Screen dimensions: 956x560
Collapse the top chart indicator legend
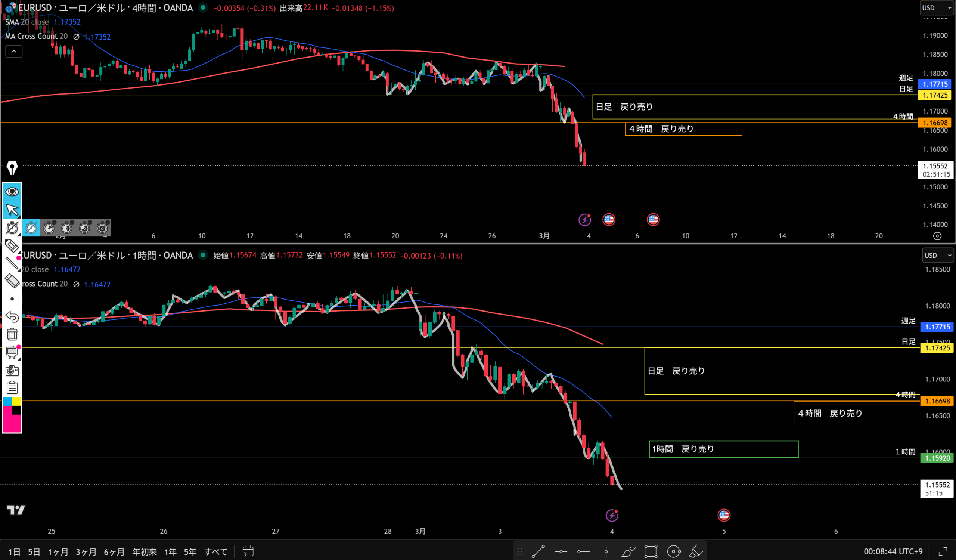pyautogui.click(x=14, y=51)
